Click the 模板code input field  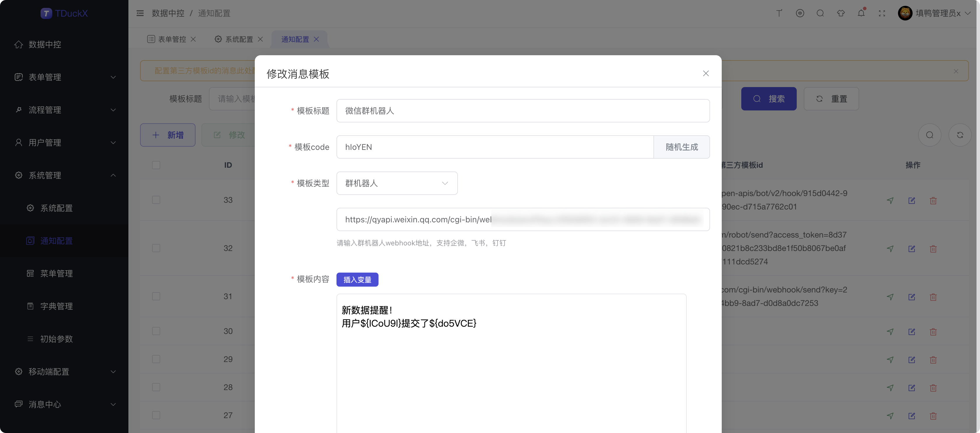495,147
